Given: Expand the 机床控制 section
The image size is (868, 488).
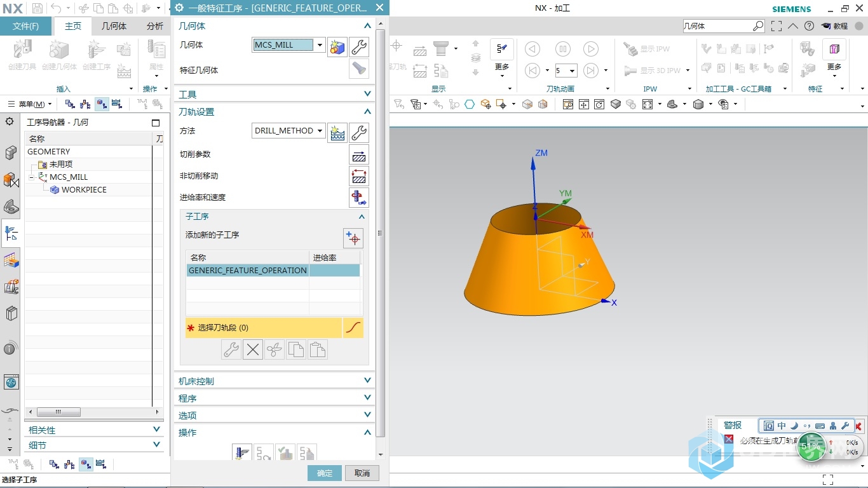Looking at the screenshot, I should (367, 381).
